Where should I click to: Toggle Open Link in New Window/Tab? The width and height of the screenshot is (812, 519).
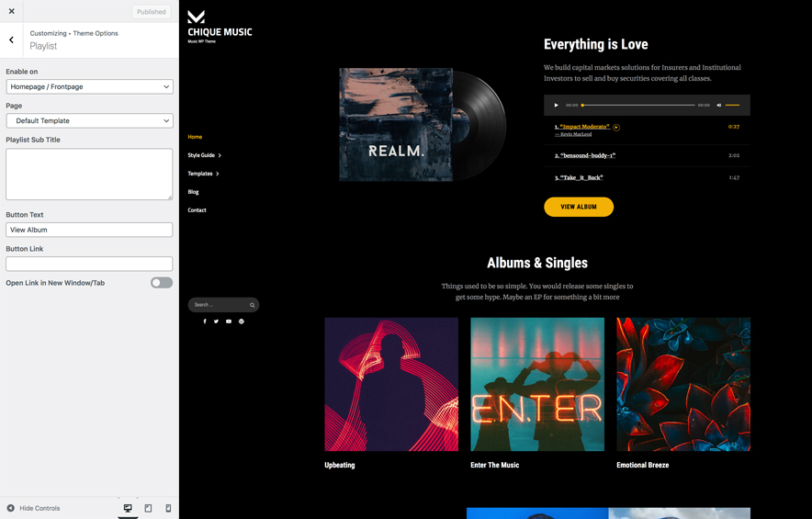(x=162, y=283)
